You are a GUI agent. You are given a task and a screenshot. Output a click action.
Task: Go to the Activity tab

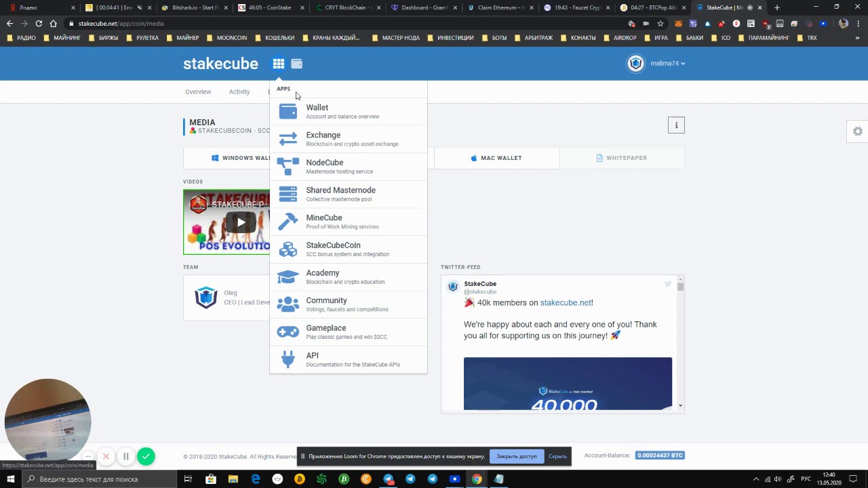239,91
